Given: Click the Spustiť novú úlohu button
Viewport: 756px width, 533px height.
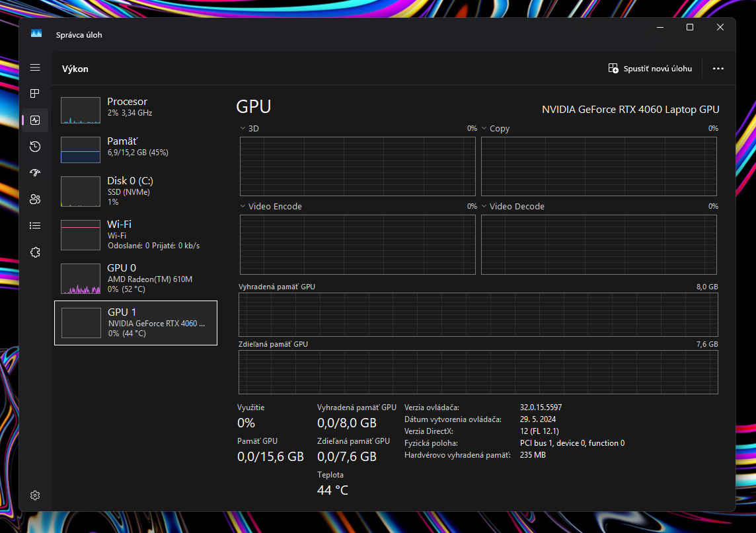Looking at the screenshot, I should (650, 68).
